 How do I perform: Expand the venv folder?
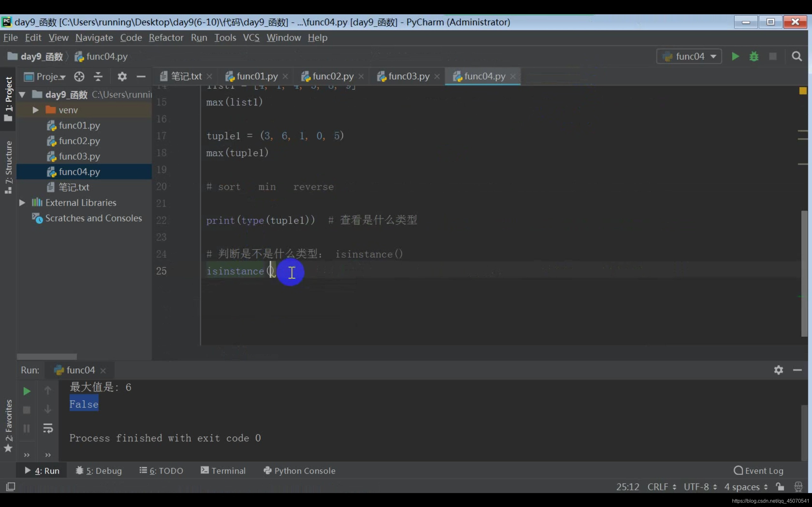[x=36, y=110]
